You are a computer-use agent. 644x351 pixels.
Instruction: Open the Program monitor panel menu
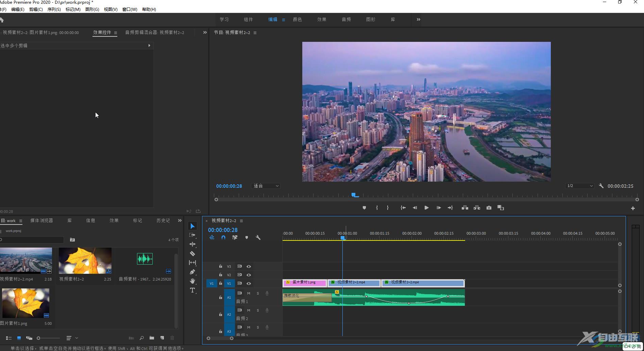coord(255,33)
